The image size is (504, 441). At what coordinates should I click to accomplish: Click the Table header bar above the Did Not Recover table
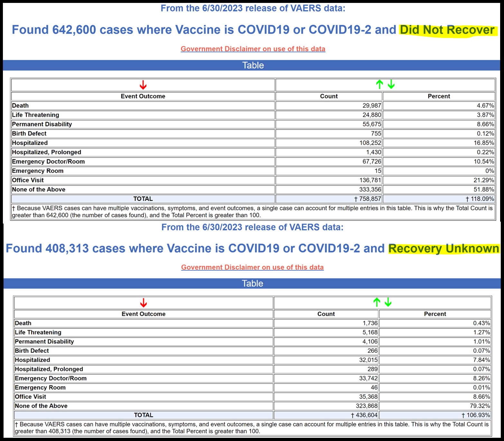click(252, 65)
